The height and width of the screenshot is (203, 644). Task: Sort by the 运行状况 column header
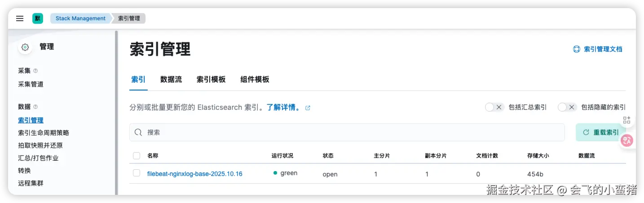coord(282,156)
